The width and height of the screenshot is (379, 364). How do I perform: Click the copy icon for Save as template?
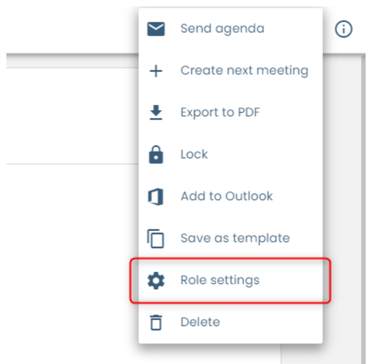156,238
